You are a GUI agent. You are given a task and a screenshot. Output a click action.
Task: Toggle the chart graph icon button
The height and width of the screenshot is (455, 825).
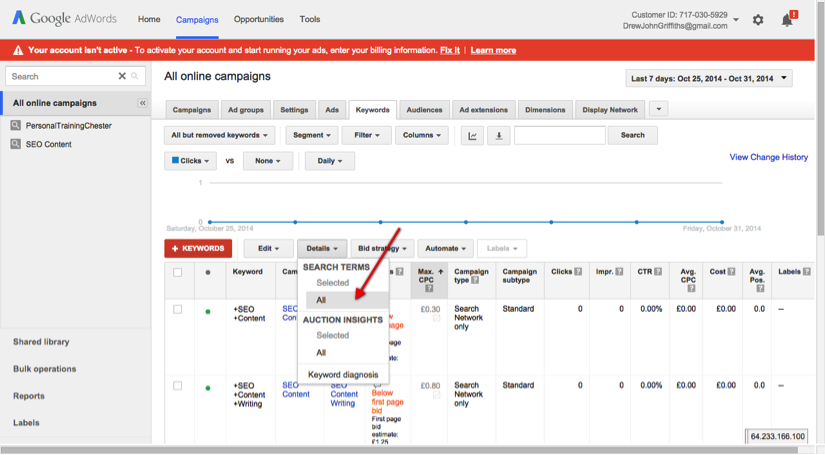[x=472, y=136]
